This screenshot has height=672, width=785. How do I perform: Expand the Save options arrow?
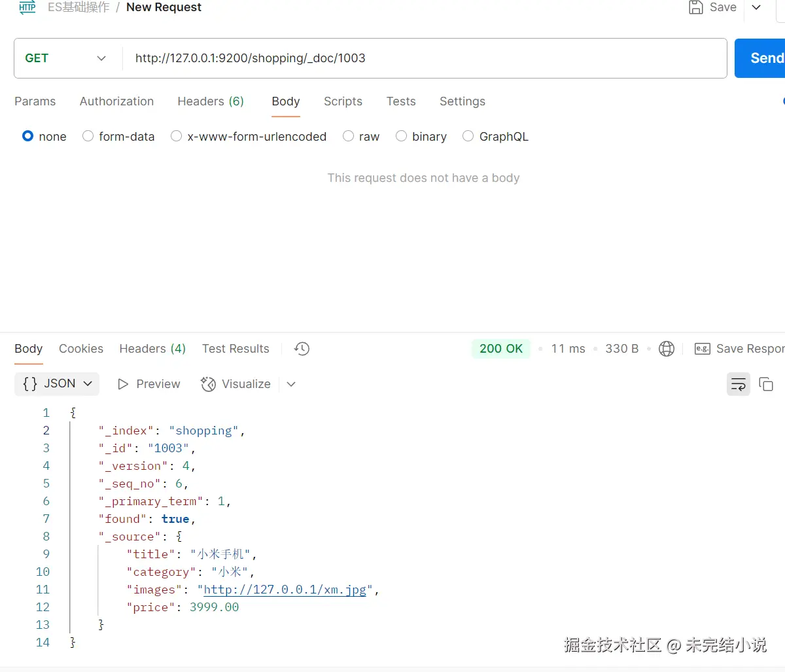[x=756, y=7]
